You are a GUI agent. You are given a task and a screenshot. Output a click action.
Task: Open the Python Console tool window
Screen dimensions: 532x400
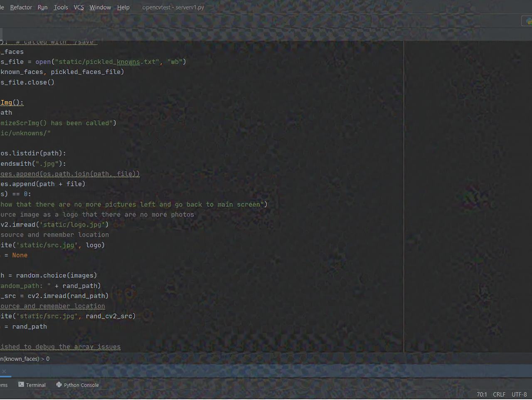point(78,385)
